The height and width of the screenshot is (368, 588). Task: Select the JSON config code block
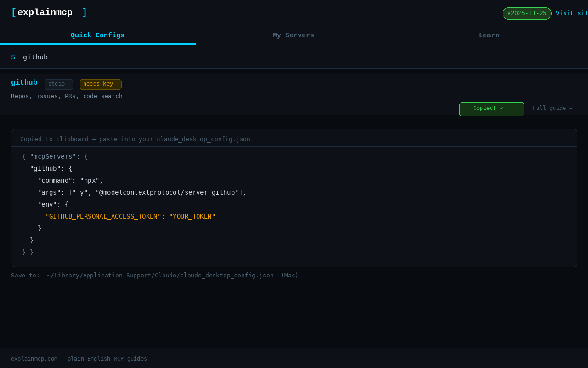click(294, 204)
